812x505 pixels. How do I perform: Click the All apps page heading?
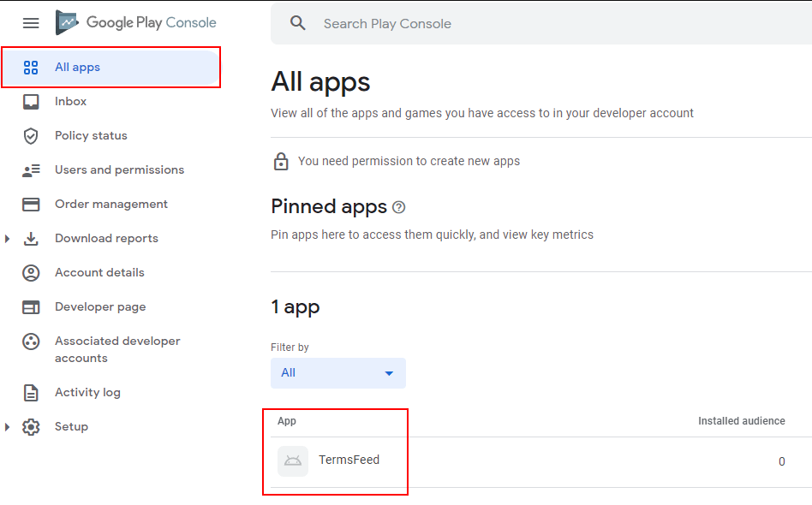320,82
